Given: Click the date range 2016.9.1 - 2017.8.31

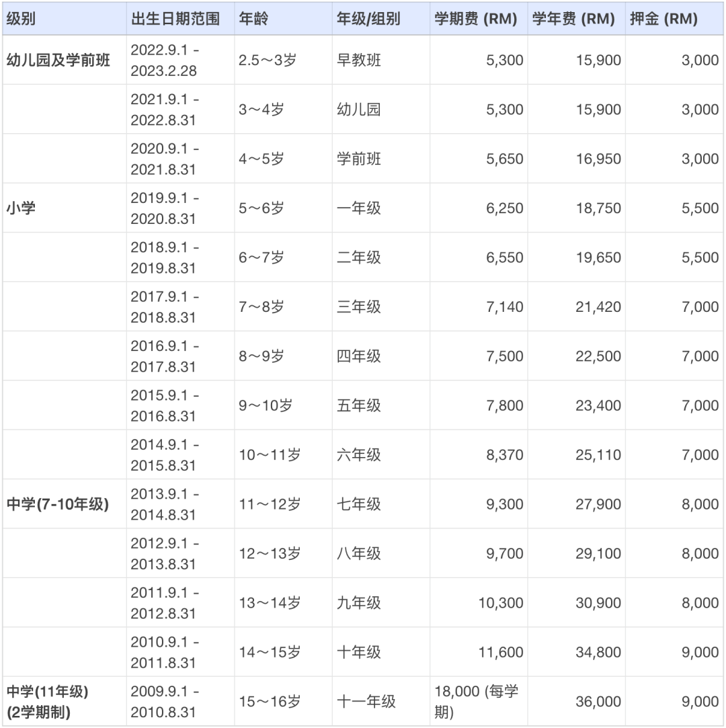Looking at the screenshot, I should coord(180,356).
